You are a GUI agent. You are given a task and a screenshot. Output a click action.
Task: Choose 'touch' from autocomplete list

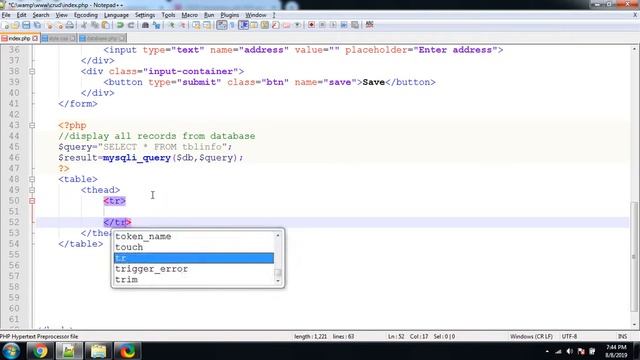click(x=193, y=247)
